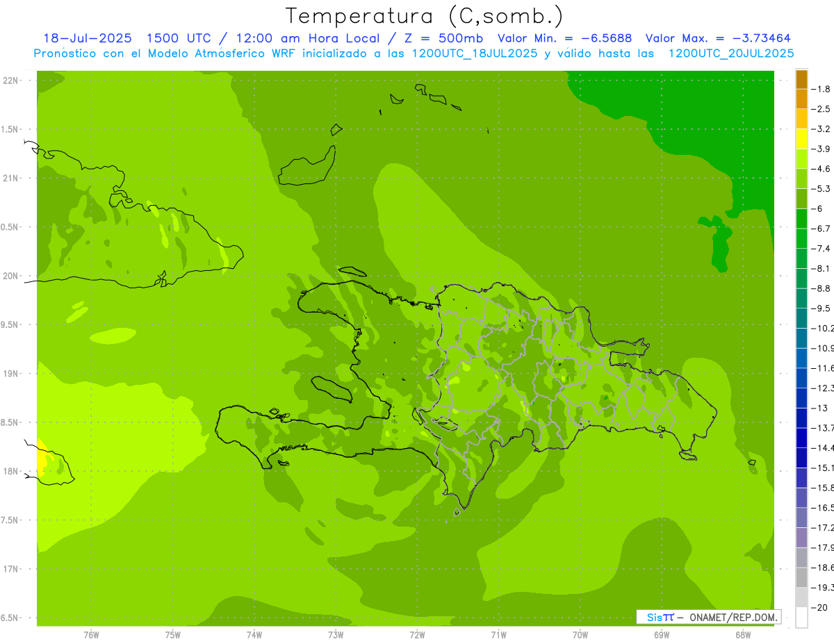The height and width of the screenshot is (644, 834).
Task: Click the '72W' longitude label
Action: tap(418, 635)
